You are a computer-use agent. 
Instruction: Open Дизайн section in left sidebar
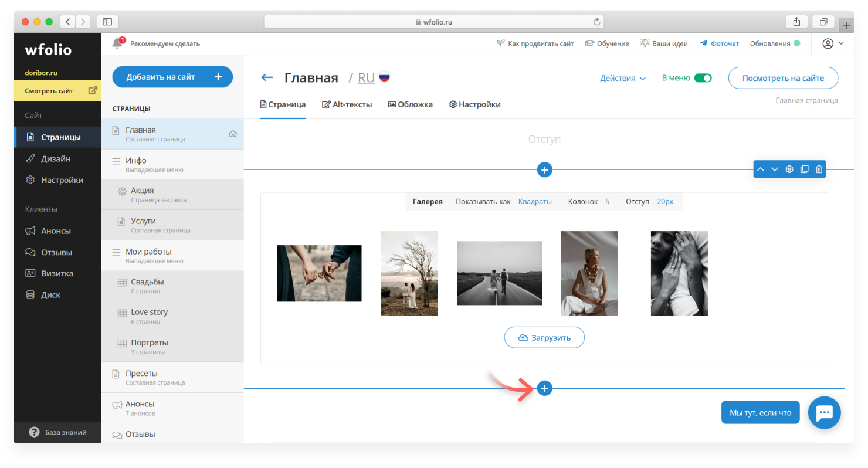(57, 159)
